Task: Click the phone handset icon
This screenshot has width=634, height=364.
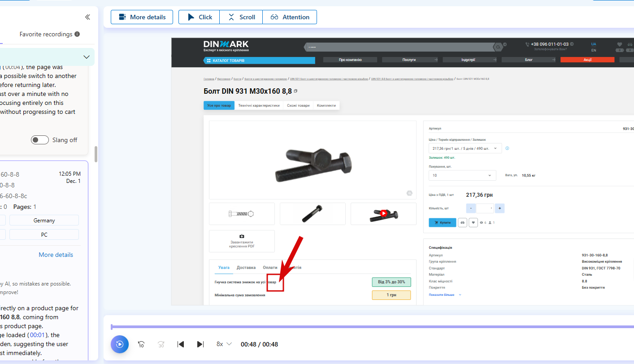Action: click(527, 44)
